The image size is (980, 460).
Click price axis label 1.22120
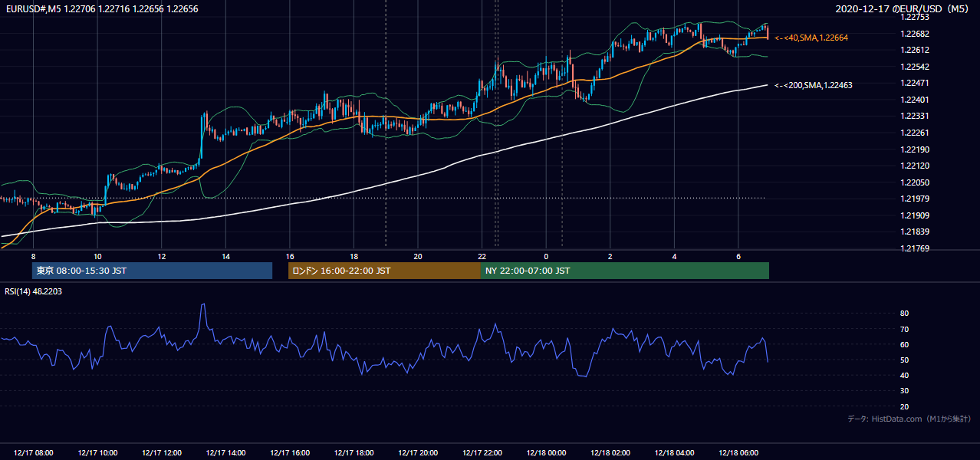pyautogui.click(x=913, y=166)
